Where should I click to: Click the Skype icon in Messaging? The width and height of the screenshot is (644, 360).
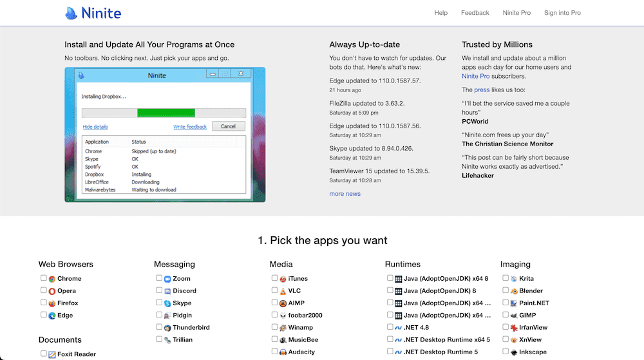(167, 304)
